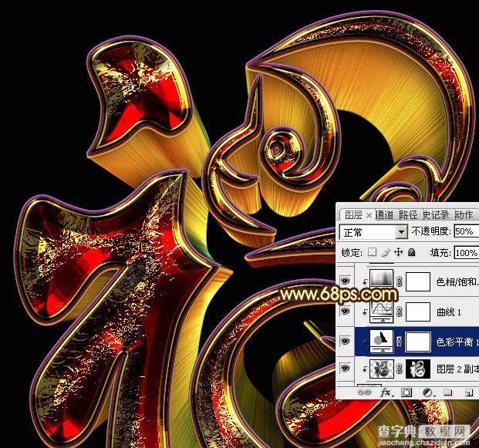
Task: Select the 曲线 1 layer name
Action: coord(449,312)
